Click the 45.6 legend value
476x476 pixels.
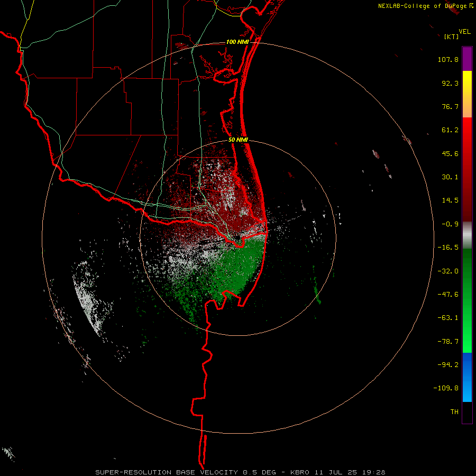(x=450, y=153)
